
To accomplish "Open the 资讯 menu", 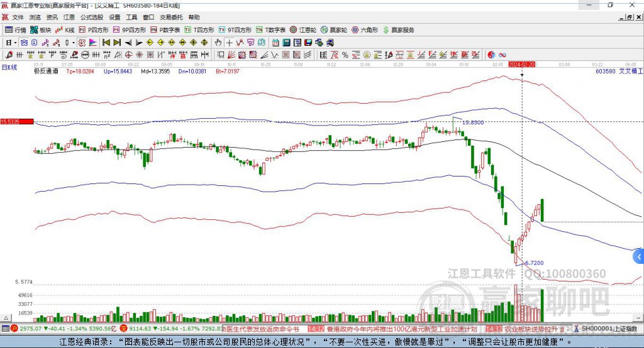I will [52, 17].
